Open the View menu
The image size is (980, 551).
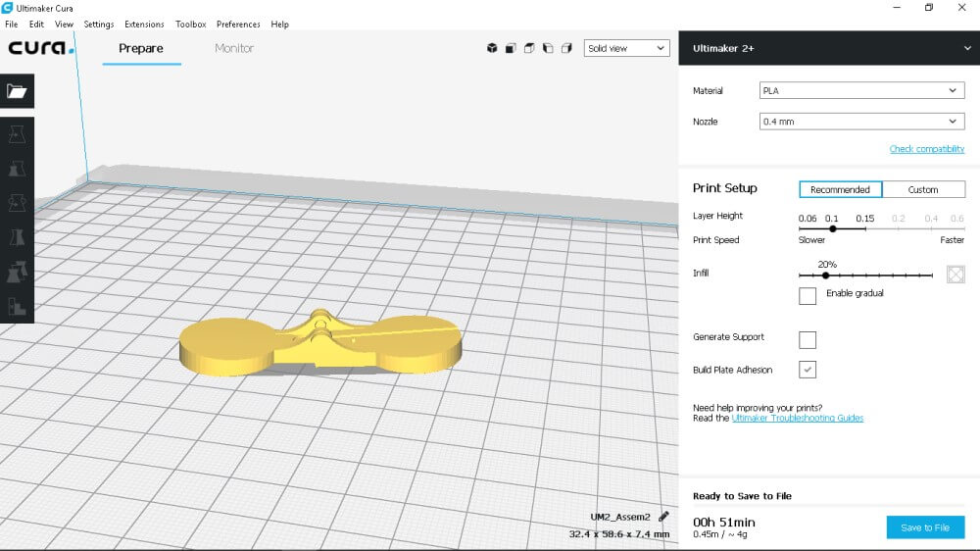point(64,24)
